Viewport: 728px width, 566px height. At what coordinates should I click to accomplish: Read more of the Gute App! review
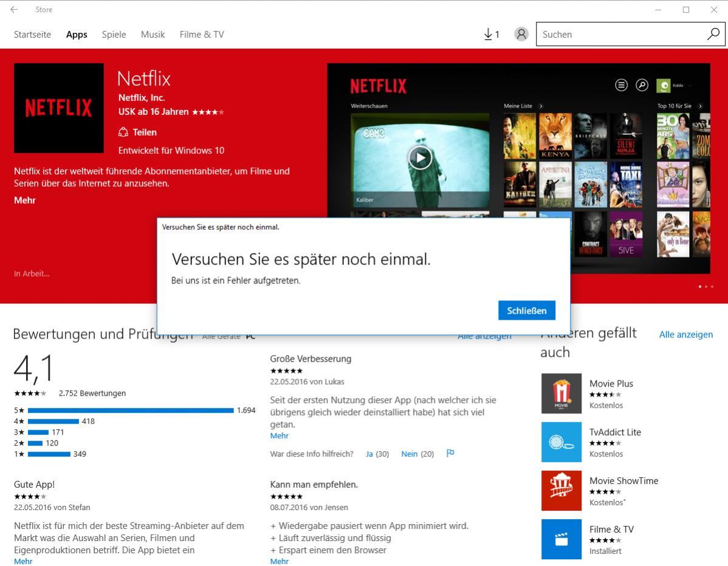pos(23,561)
